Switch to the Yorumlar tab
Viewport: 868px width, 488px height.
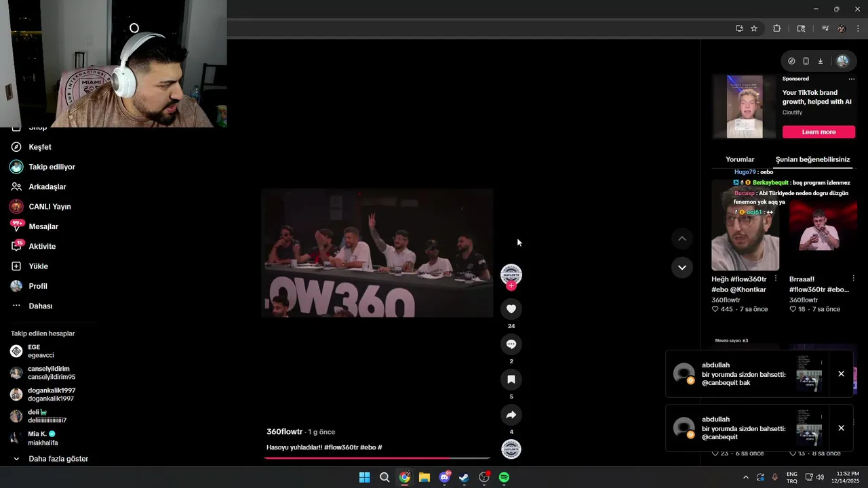click(740, 160)
